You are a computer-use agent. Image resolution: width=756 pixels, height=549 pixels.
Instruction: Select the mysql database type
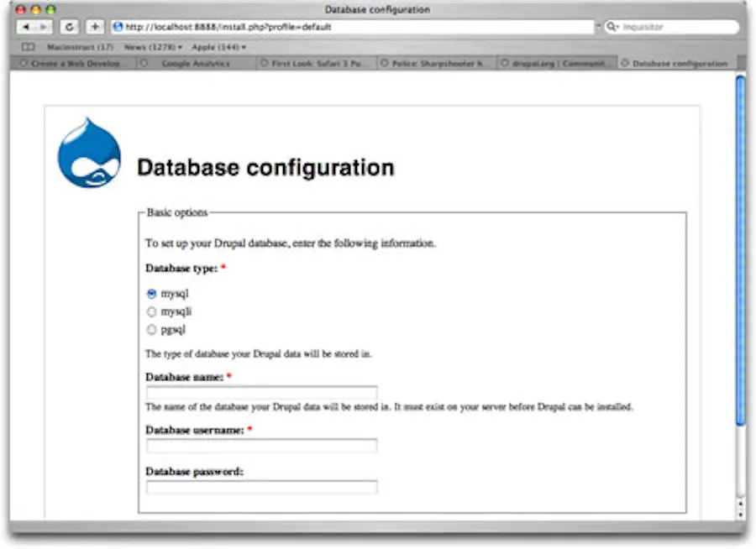152,294
